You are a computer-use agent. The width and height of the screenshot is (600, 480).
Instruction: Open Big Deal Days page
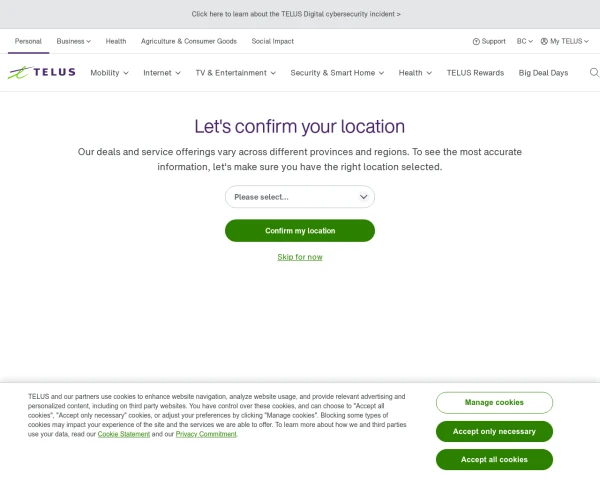tap(543, 73)
